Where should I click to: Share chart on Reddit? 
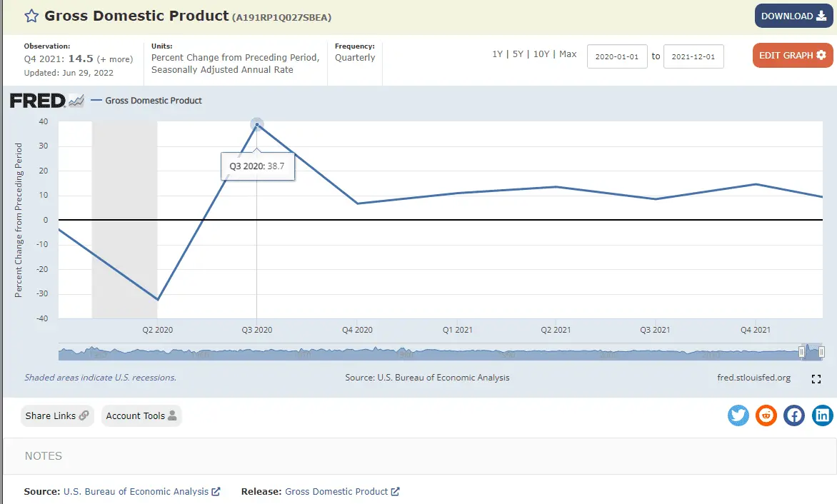tap(766, 415)
